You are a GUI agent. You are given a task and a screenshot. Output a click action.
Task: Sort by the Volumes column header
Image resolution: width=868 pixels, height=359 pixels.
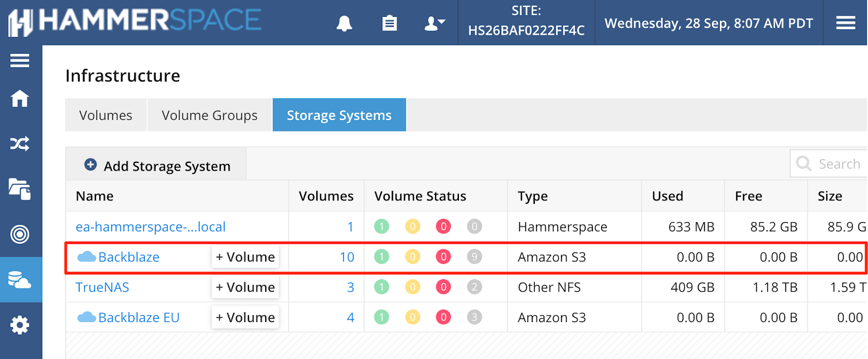click(x=326, y=196)
